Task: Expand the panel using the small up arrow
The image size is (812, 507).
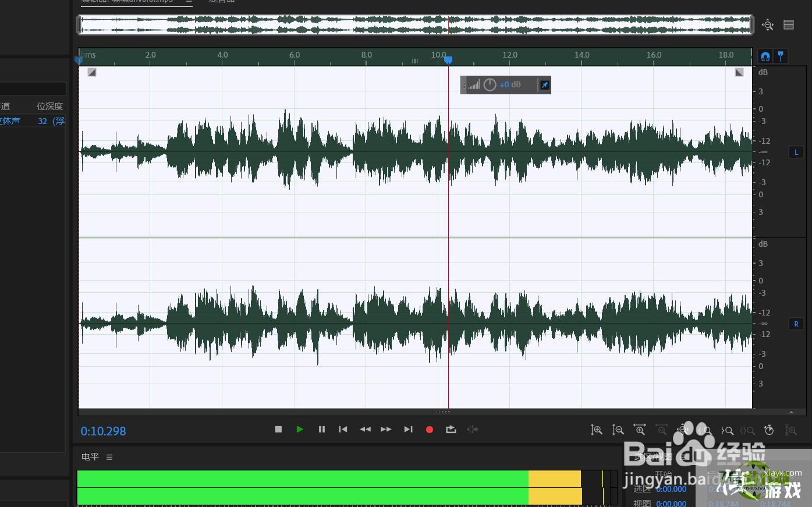Action: [791, 412]
